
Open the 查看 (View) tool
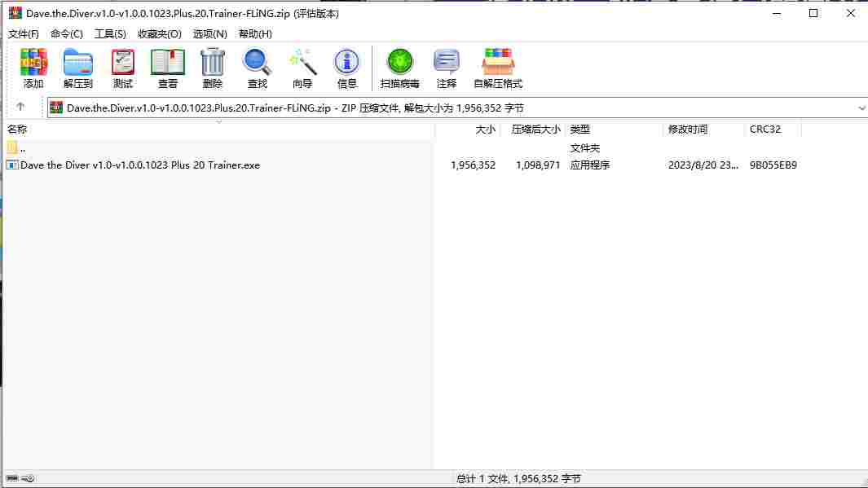pos(168,68)
